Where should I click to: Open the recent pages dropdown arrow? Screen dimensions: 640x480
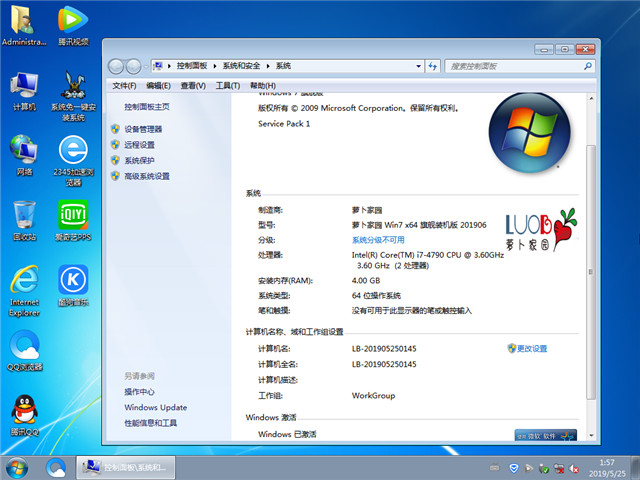[x=146, y=67]
